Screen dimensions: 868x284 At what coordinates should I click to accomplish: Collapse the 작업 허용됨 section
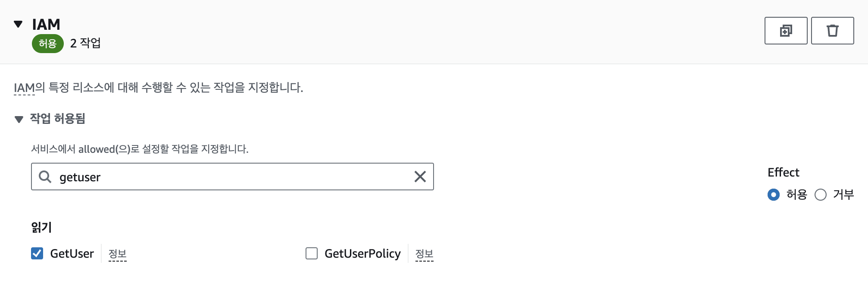19,119
